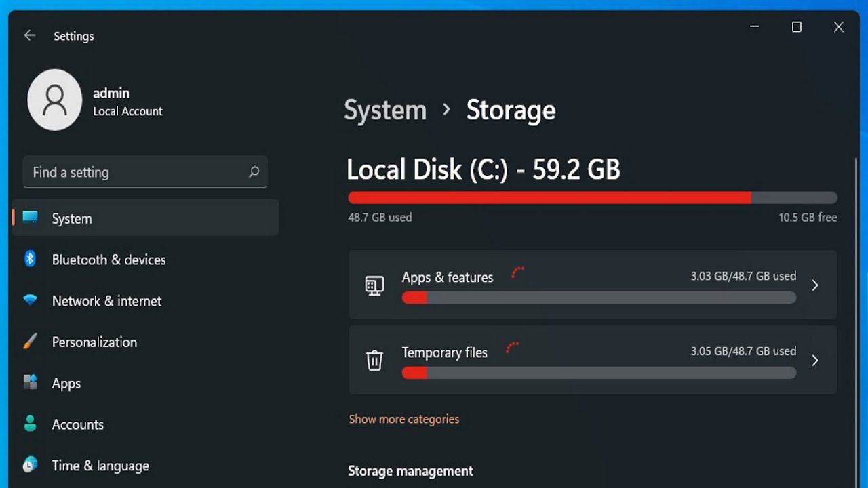Click the Local Disk C: usage bar

point(592,198)
